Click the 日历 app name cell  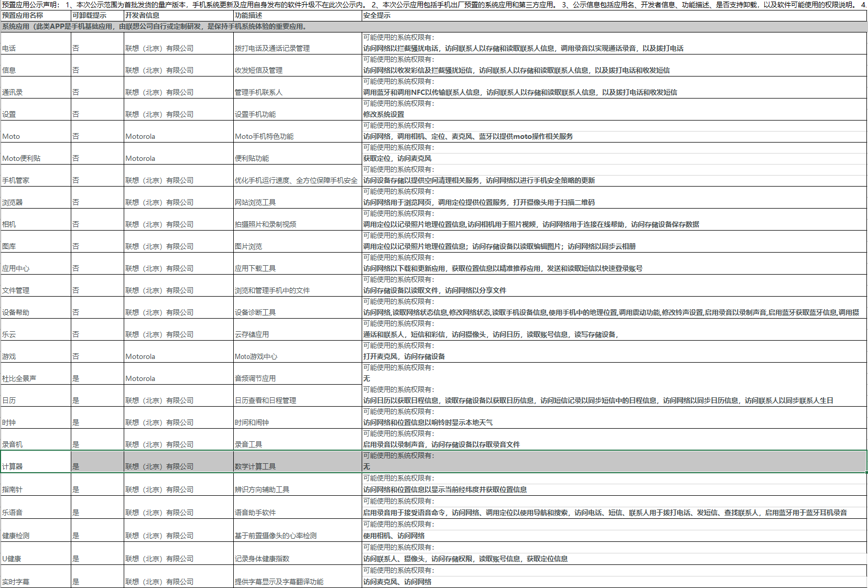[36, 396]
